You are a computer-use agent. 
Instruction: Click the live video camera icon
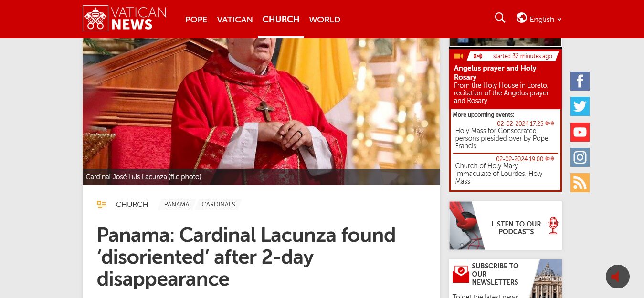[459, 56]
